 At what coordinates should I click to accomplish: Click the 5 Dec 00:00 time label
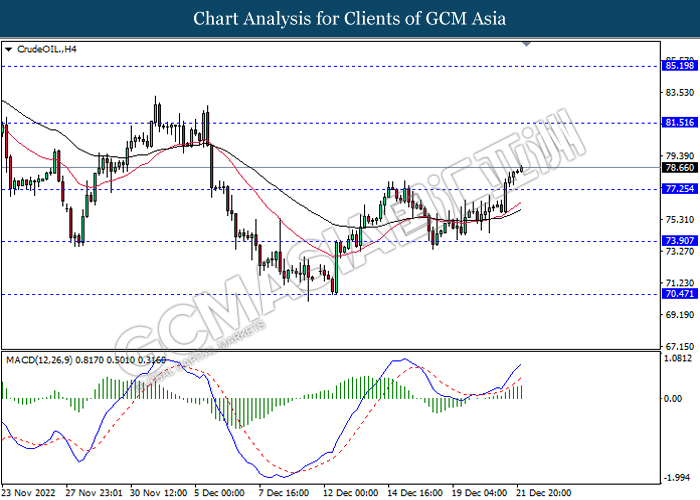(x=220, y=493)
